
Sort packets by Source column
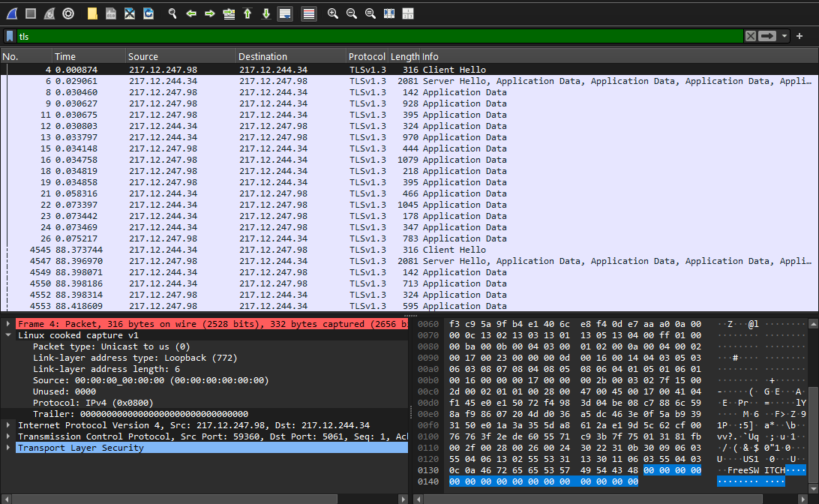coord(181,56)
